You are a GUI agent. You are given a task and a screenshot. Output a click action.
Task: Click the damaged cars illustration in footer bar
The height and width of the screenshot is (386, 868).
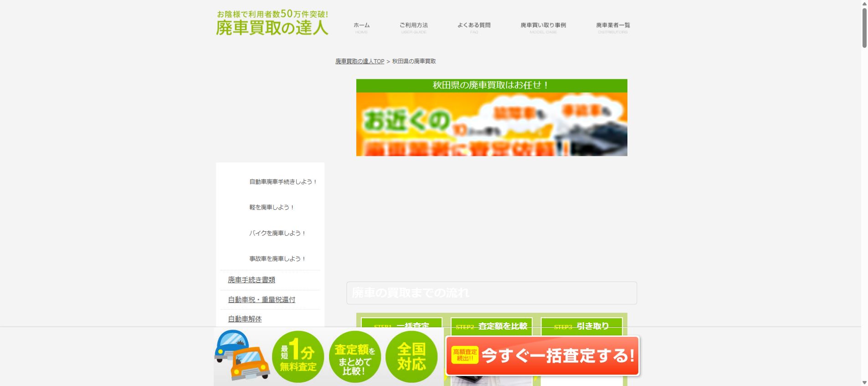[x=242, y=355]
